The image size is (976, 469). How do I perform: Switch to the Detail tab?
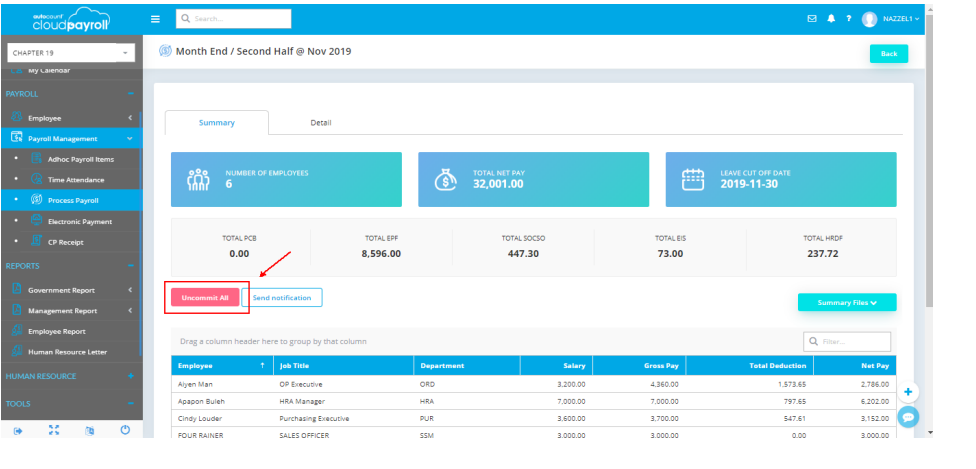click(x=320, y=123)
